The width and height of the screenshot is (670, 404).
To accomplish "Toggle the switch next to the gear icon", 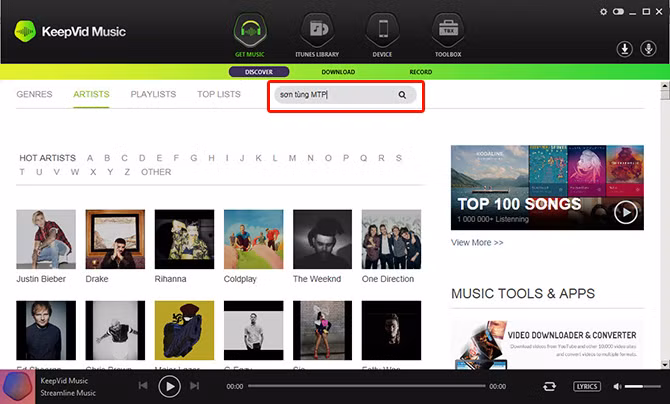I will (618, 12).
